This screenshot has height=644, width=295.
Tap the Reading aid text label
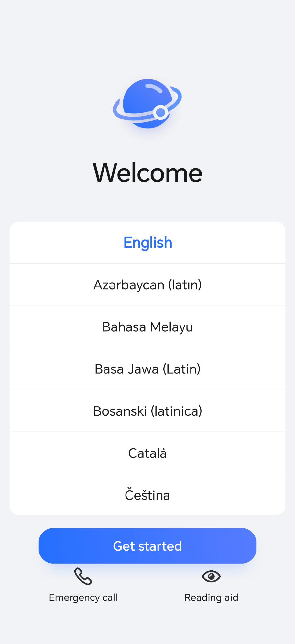pos(211,597)
